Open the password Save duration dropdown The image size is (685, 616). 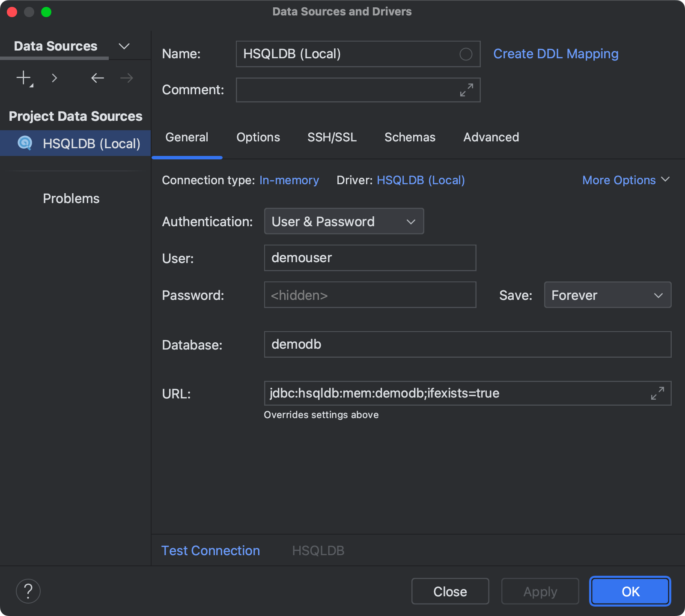click(607, 295)
